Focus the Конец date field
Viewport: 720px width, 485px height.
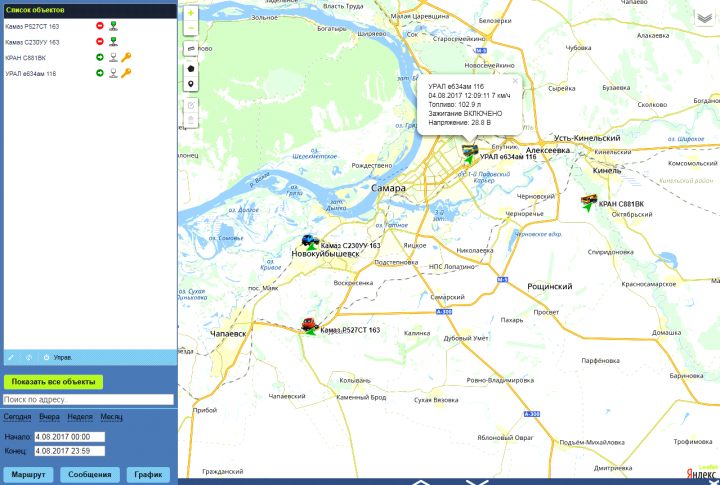[70, 451]
